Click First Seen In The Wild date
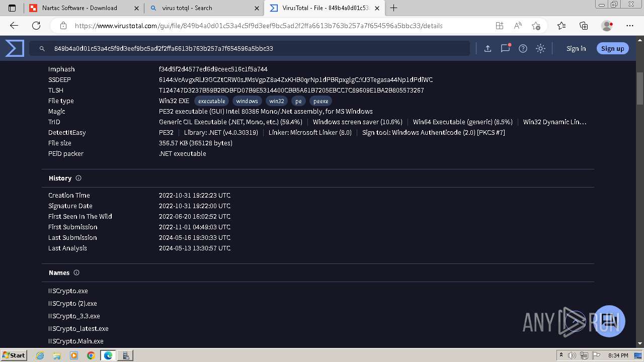 pyautogui.click(x=195, y=217)
